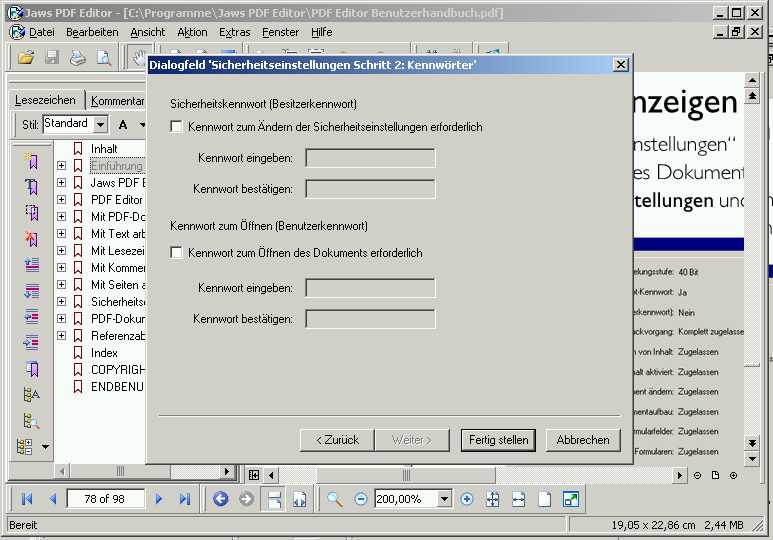Click the page-with-magnifier toolbar icon
The image size is (773, 540).
click(x=104, y=58)
